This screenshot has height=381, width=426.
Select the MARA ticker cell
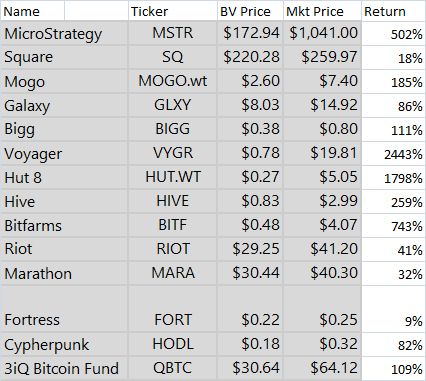[173, 273]
